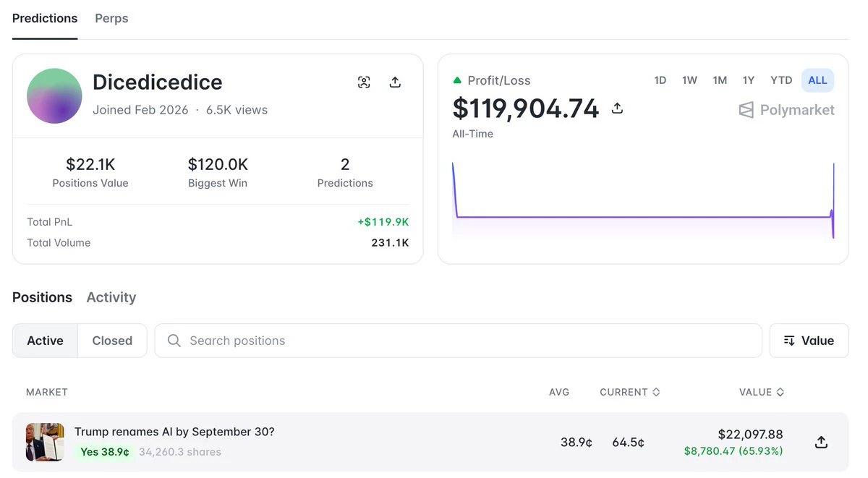Click the $22,097.88 position value

point(750,435)
